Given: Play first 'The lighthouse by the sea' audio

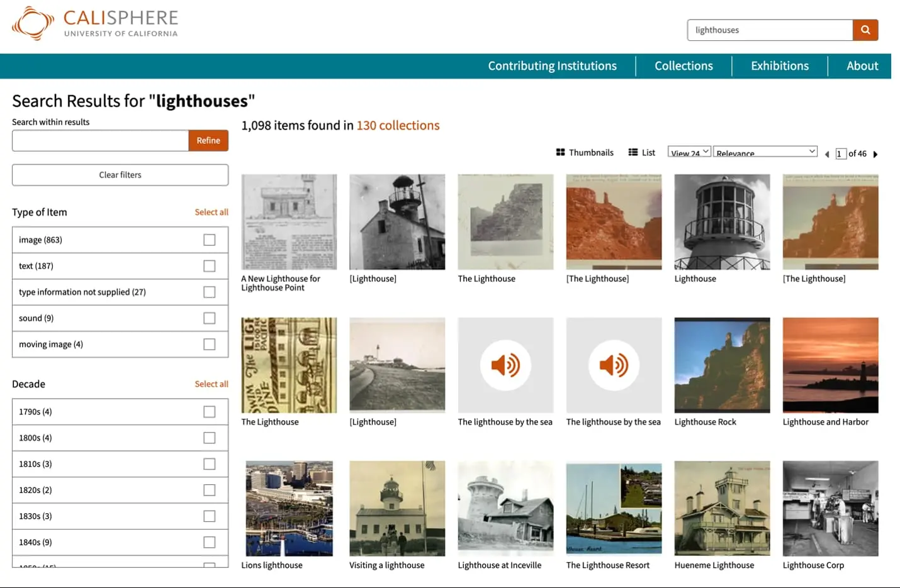Looking at the screenshot, I should click(x=505, y=365).
